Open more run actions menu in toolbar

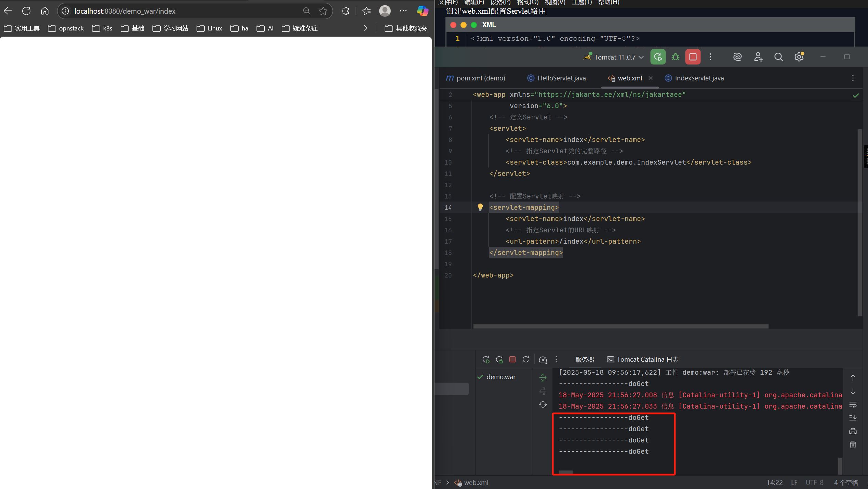coord(710,57)
